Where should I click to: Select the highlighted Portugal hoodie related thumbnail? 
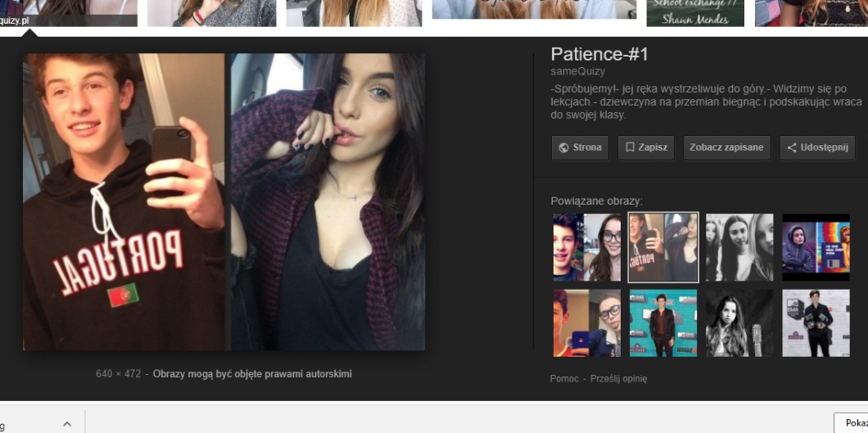tap(662, 247)
